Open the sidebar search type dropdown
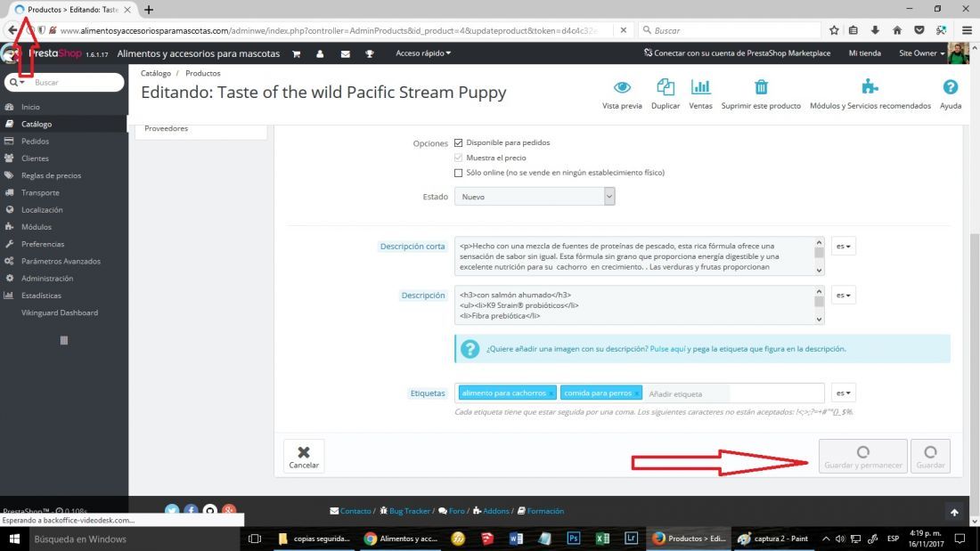Screen dimensions: 980x551 point(17,83)
